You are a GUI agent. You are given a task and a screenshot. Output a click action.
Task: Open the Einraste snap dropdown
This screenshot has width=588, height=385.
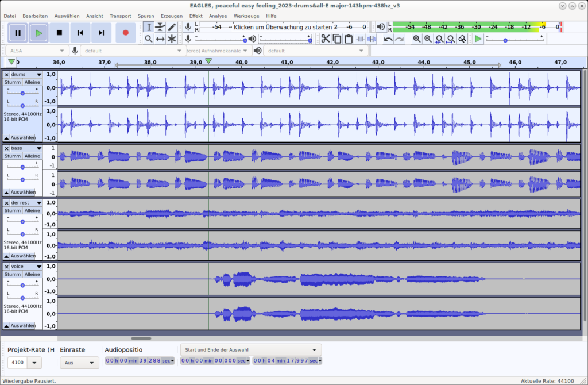point(79,363)
